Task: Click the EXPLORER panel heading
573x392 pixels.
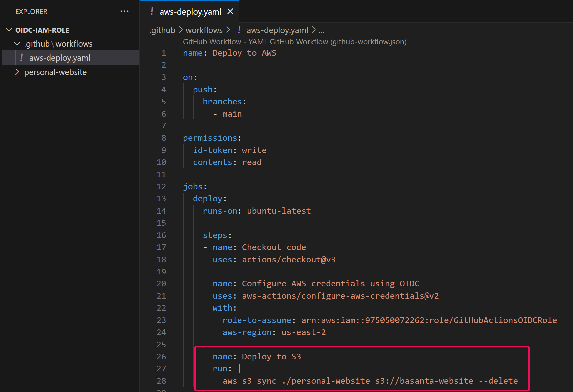Action: 31,11
